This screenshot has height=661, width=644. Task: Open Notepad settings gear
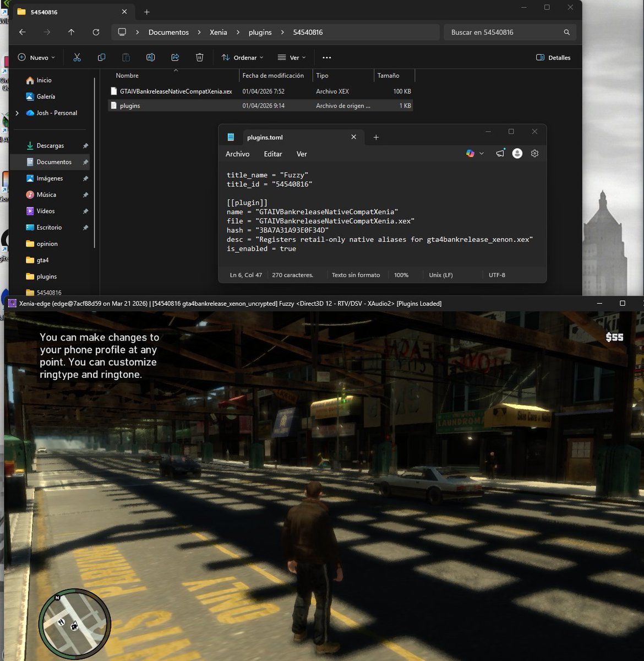pos(534,154)
